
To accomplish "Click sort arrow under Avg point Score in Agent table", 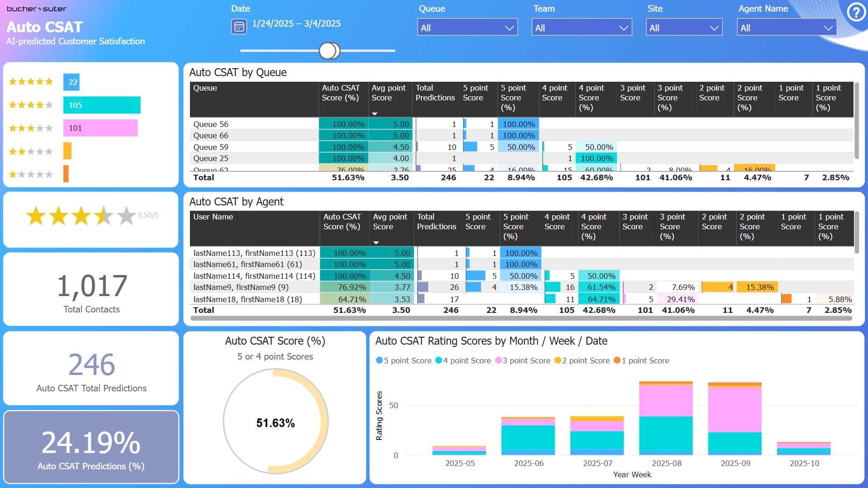I will pyautogui.click(x=376, y=242).
